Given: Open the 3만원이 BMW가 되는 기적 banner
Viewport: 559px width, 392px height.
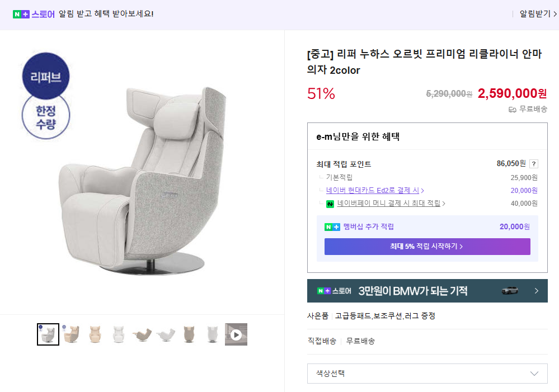Looking at the screenshot, I should (x=414, y=291).
